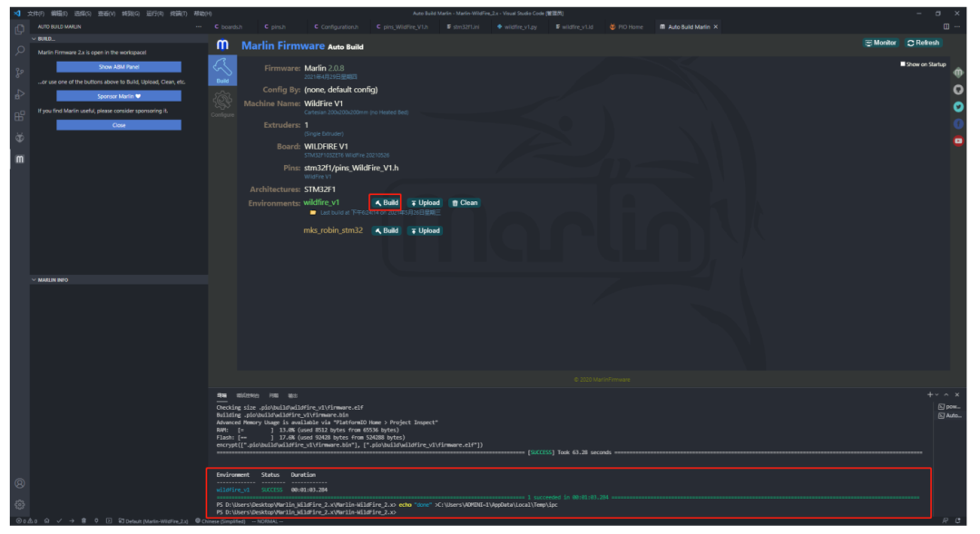Click Clean for the wildfire_v1 environment
The width and height of the screenshot is (980, 534).
(465, 202)
